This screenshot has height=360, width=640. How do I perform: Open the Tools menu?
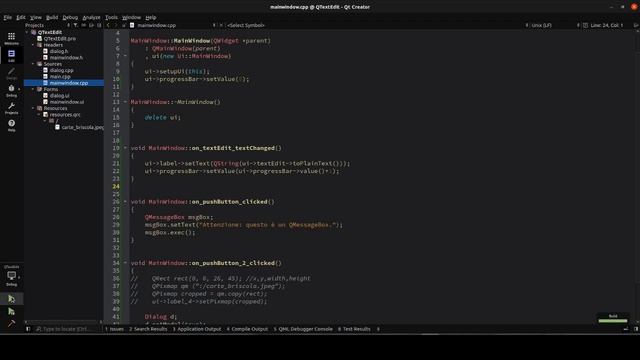tap(111, 18)
